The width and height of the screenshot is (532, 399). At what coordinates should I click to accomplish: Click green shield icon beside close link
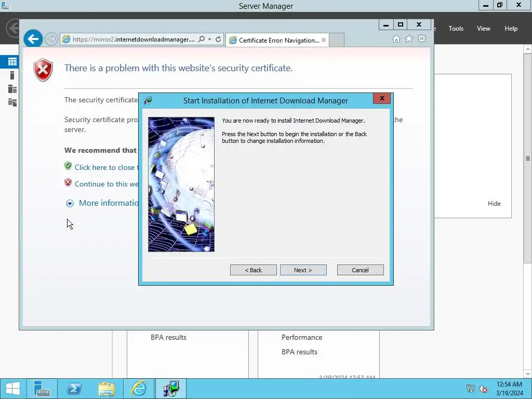pos(68,166)
